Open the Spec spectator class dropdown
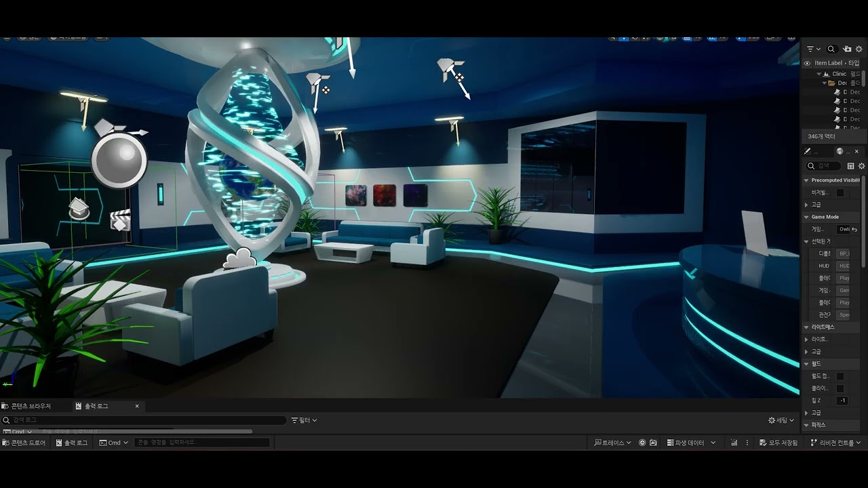The height and width of the screenshot is (488, 868). [x=844, y=314]
